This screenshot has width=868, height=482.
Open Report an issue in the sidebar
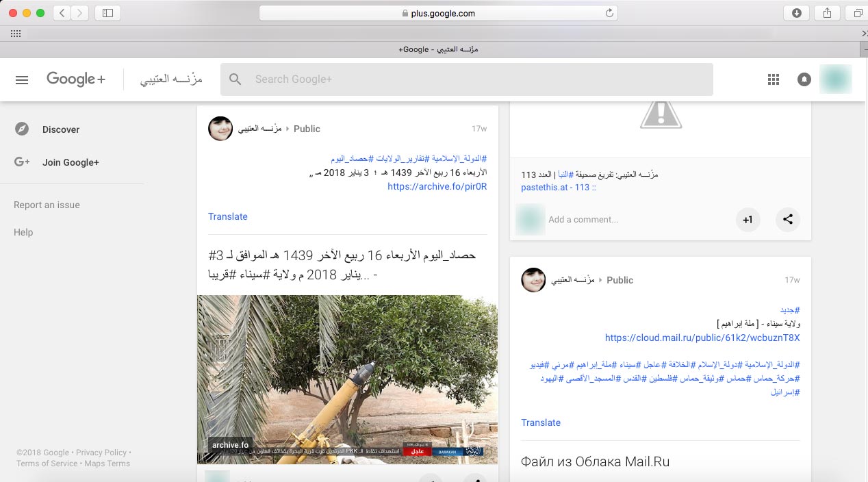pyautogui.click(x=47, y=205)
